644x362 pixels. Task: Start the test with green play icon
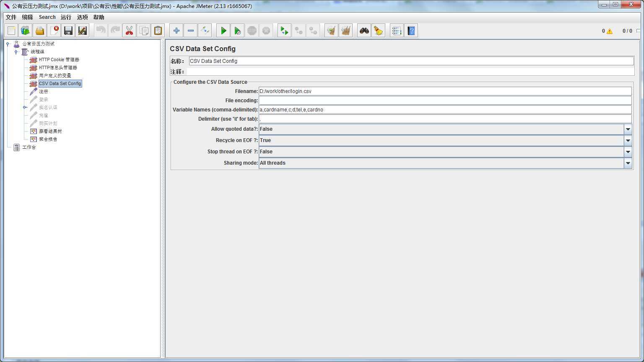click(223, 31)
